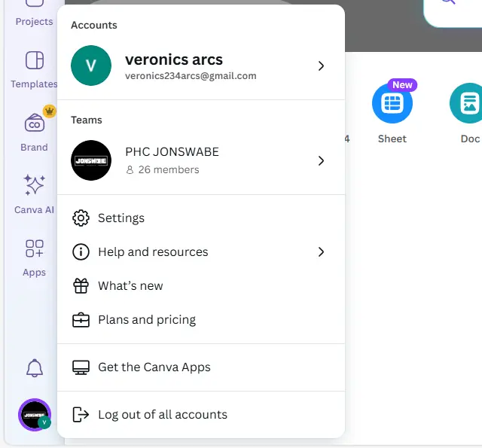Open Settings from the menu
482x448 pixels.
(201, 218)
